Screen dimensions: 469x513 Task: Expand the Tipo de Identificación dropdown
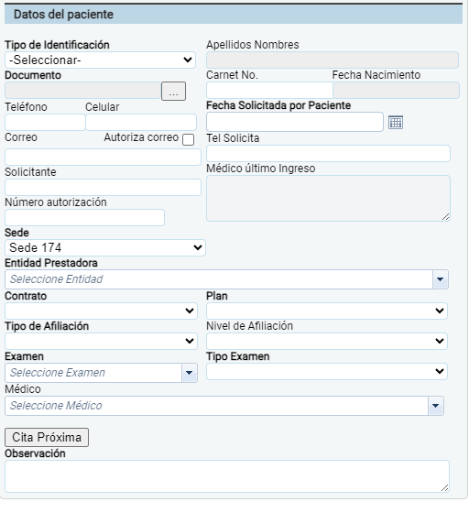100,60
